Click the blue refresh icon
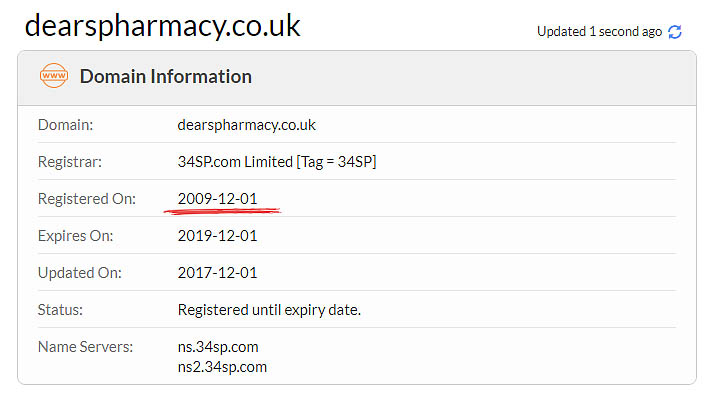Image resolution: width=716 pixels, height=396 pixels. click(674, 32)
